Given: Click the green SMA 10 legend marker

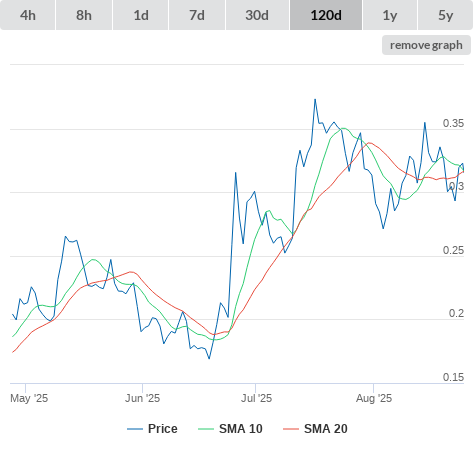Looking at the screenshot, I should [x=206, y=429].
